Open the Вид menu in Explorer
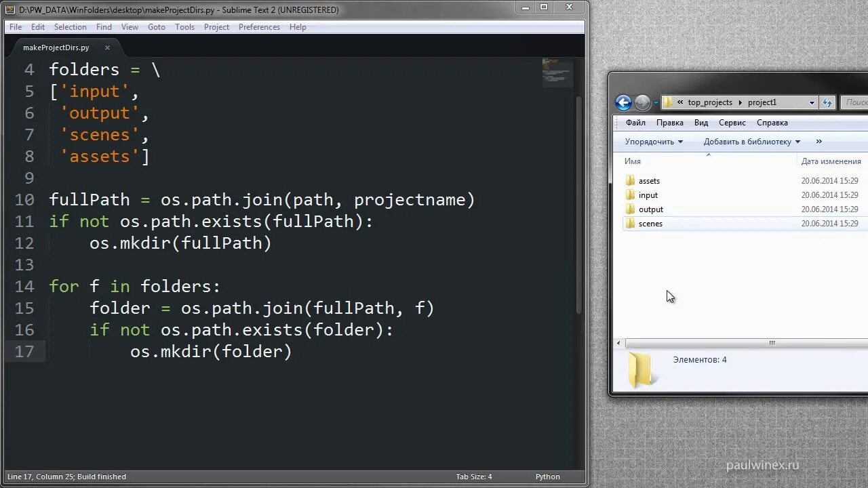The width and height of the screenshot is (868, 488). click(x=701, y=123)
